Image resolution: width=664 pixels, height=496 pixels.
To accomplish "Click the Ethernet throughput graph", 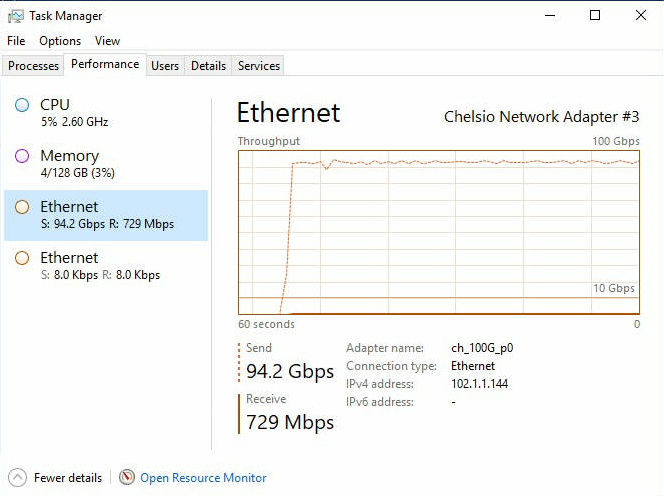I will pos(438,230).
